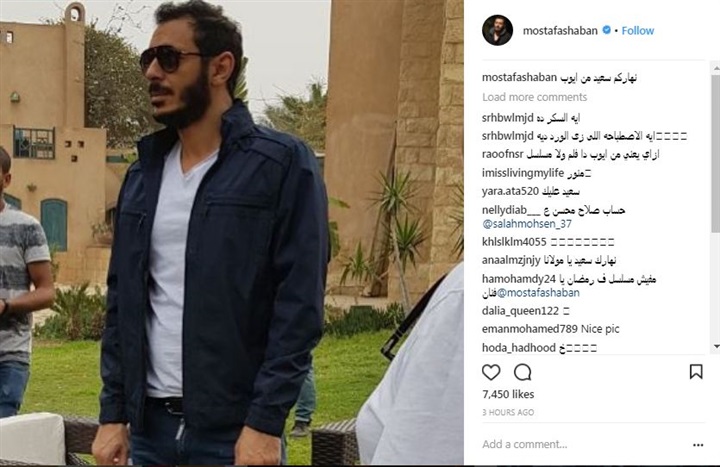Click the comment list scrollbar down arrow

click(x=716, y=346)
